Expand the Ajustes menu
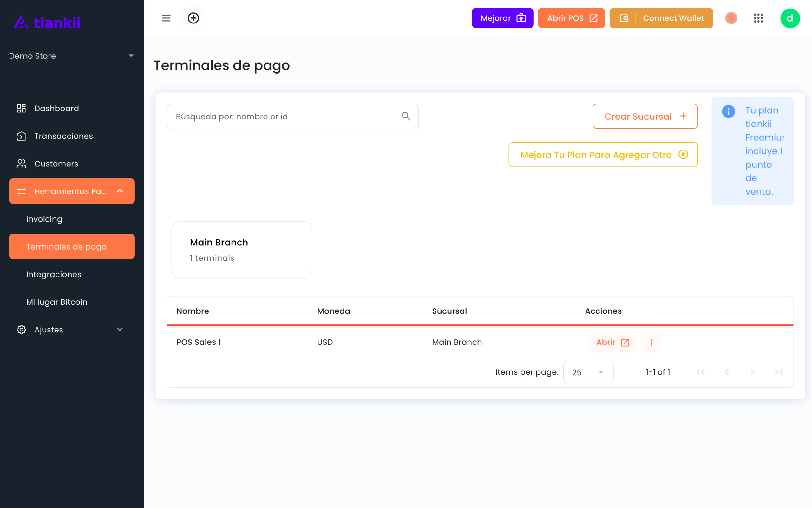 click(72, 330)
